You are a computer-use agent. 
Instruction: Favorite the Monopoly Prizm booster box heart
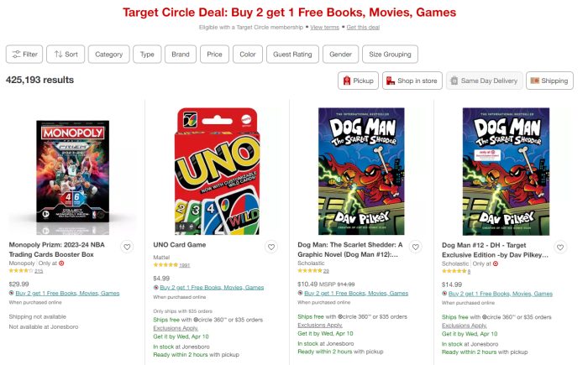click(127, 247)
